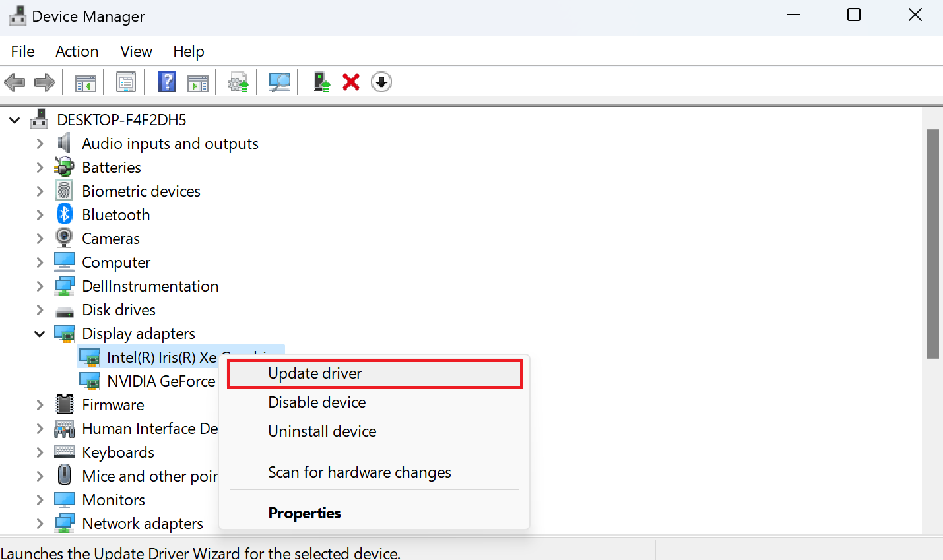Click the Show/Hide Console Tree toolbar icon
943x560 pixels.
click(84, 82)
